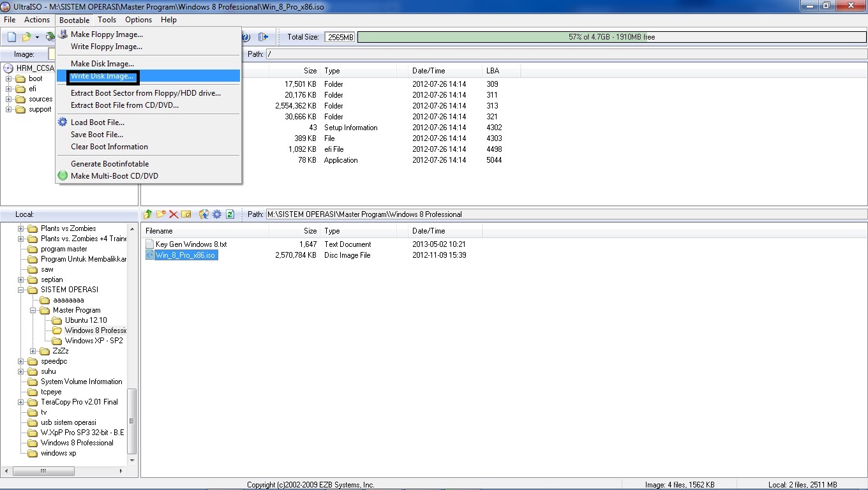
Task: Click the Local path field M:\SISTEM OPERASI
Action: (566, 214)
